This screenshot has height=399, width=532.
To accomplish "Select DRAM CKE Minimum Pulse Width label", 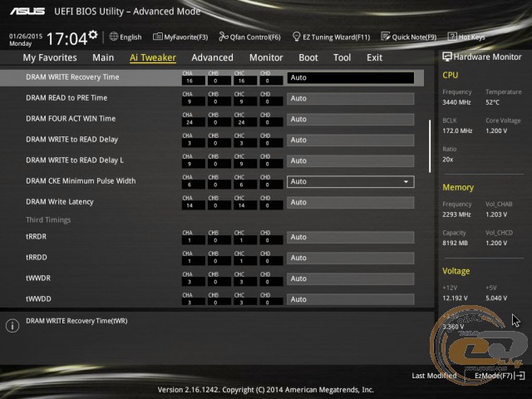I will click(x=81, y=181).
